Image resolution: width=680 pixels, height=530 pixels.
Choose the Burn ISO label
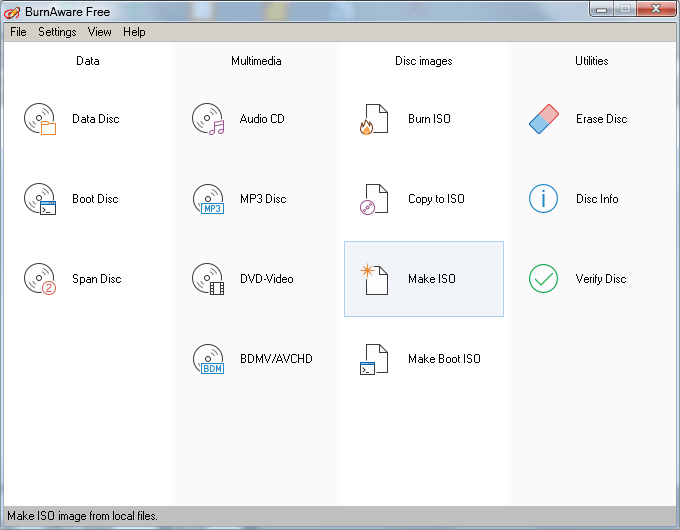point(429,119)
